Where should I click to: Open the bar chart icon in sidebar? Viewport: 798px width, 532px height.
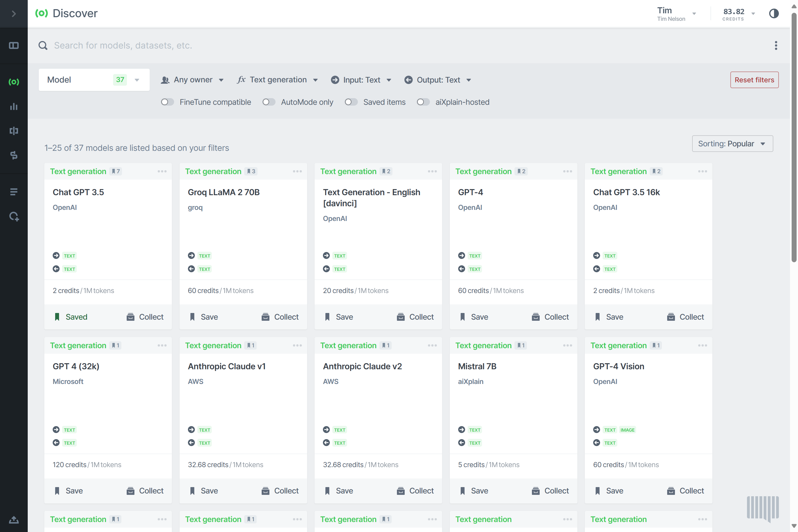click(14, 106)
